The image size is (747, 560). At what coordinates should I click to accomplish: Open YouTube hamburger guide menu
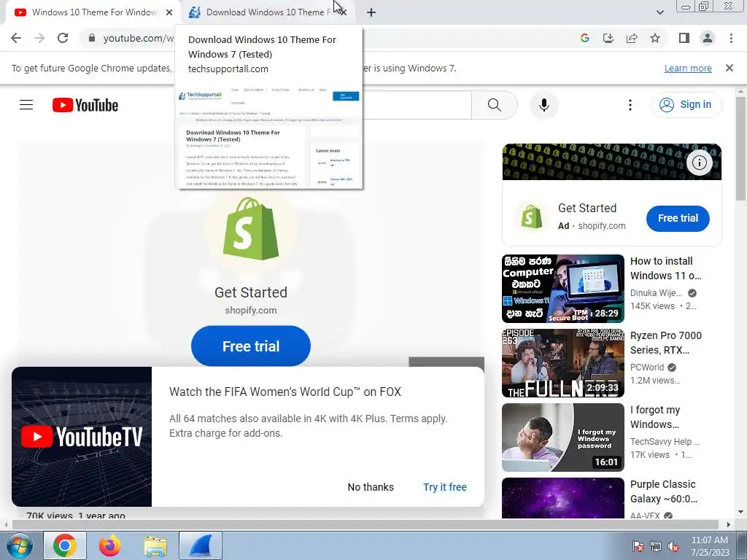click(x=26, y=105)
